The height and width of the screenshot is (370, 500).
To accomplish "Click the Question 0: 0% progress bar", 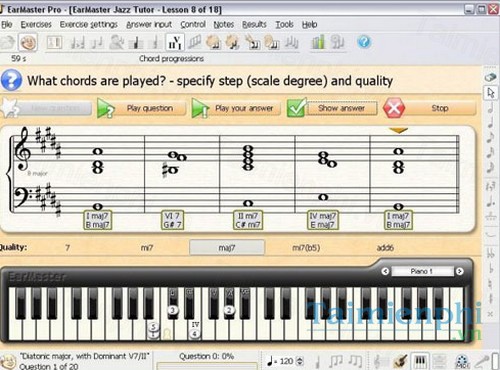I will (207, 366).
